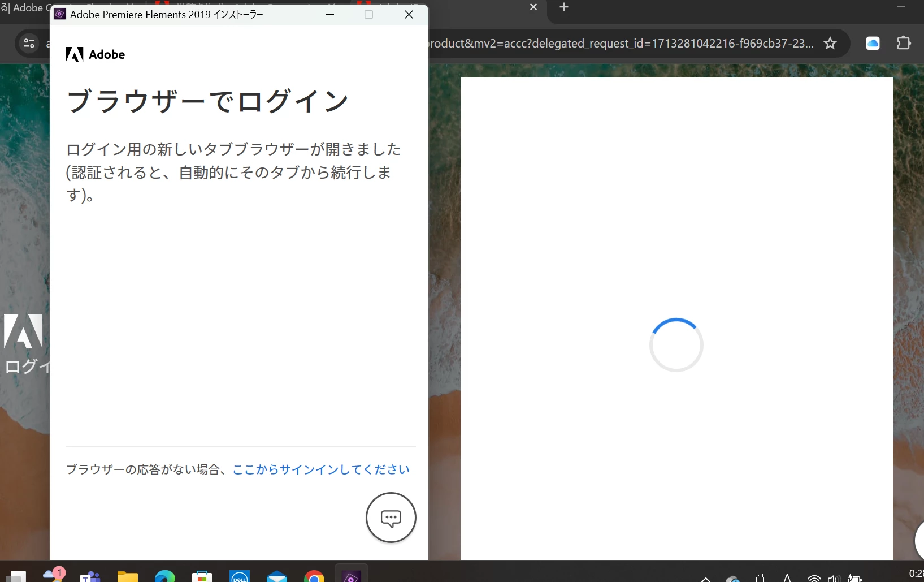Click the 'ブラウザーでログイン' heading text
The image size is (924, 582).
[x=208, y=102]
